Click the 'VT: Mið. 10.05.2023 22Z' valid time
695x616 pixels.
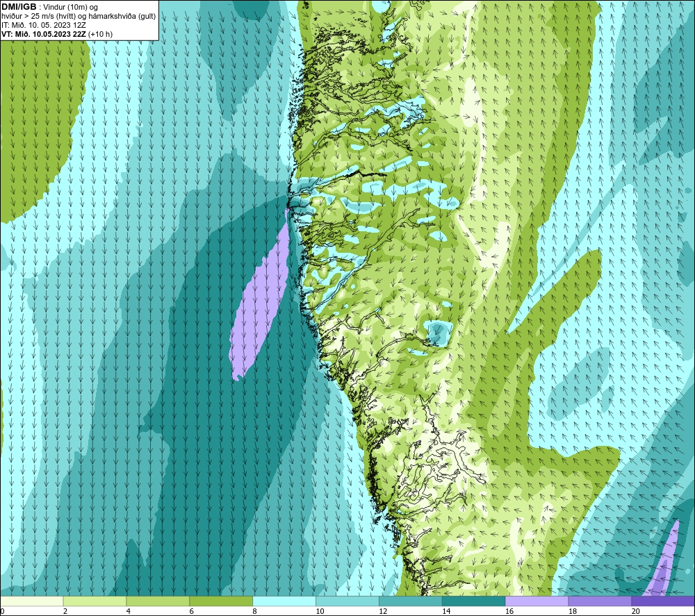click(44, 34)
